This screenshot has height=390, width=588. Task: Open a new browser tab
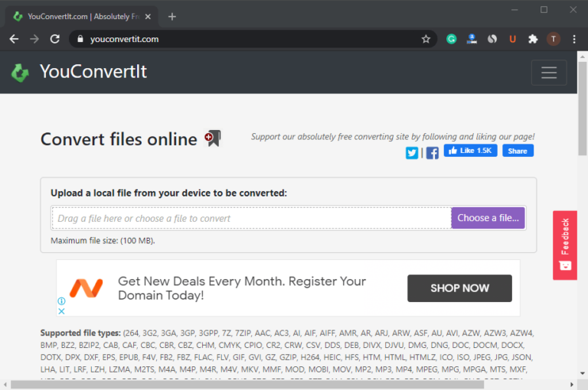[172, 17]
